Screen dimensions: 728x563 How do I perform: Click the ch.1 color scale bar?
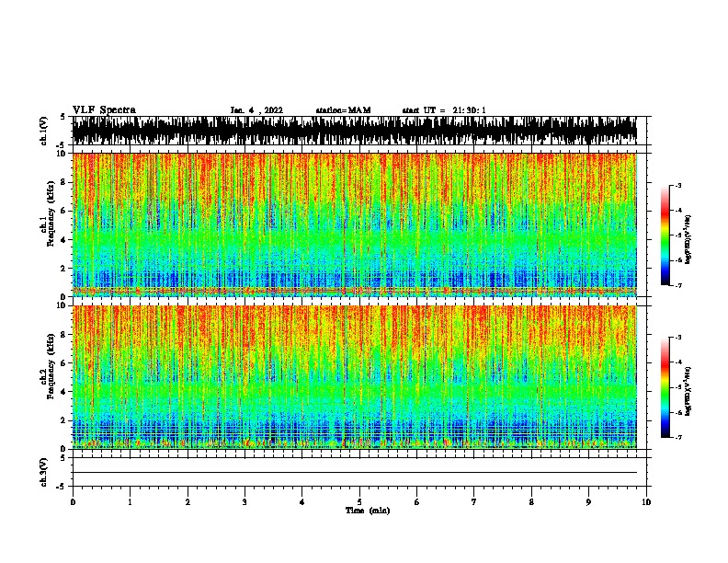[x=665, y=236]
